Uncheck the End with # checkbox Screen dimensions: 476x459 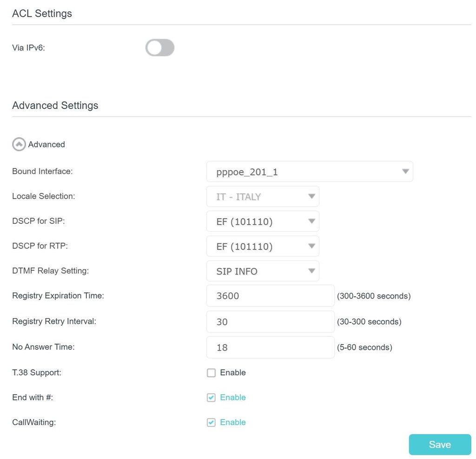click(x=212, y=398)
